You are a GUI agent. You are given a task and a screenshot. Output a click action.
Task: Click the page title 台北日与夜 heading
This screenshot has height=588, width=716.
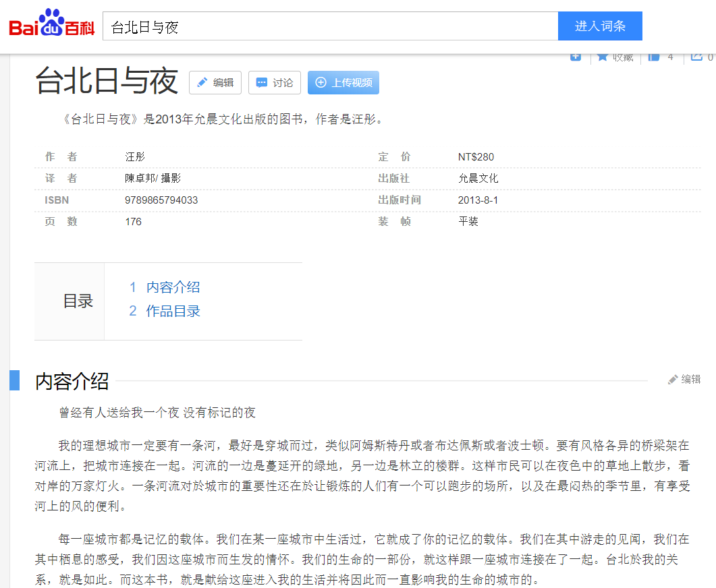pos(107,81)
